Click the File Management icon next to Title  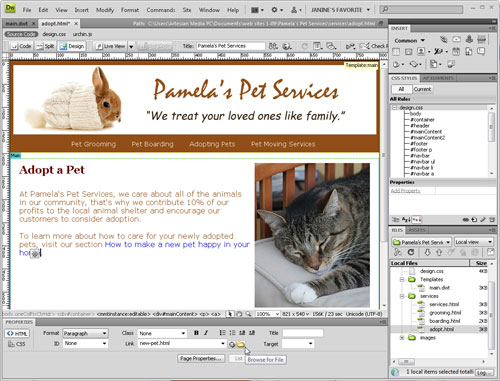coord(273,46)
